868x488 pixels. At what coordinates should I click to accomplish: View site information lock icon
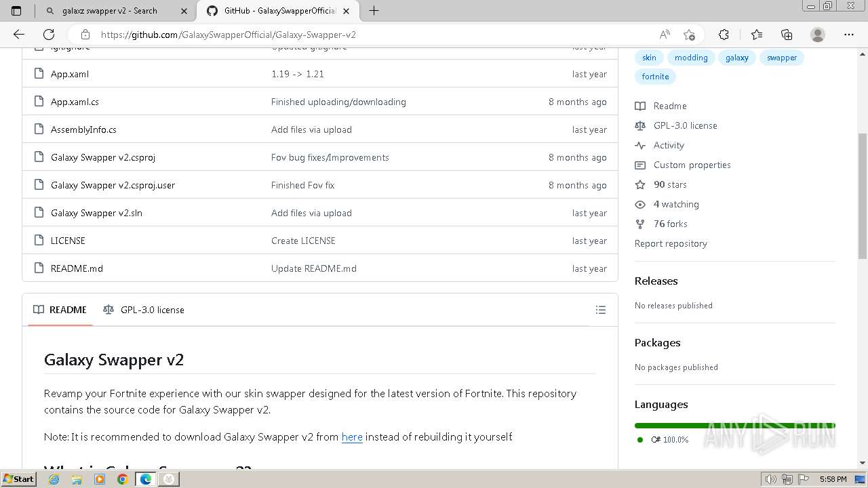point(85,35)
